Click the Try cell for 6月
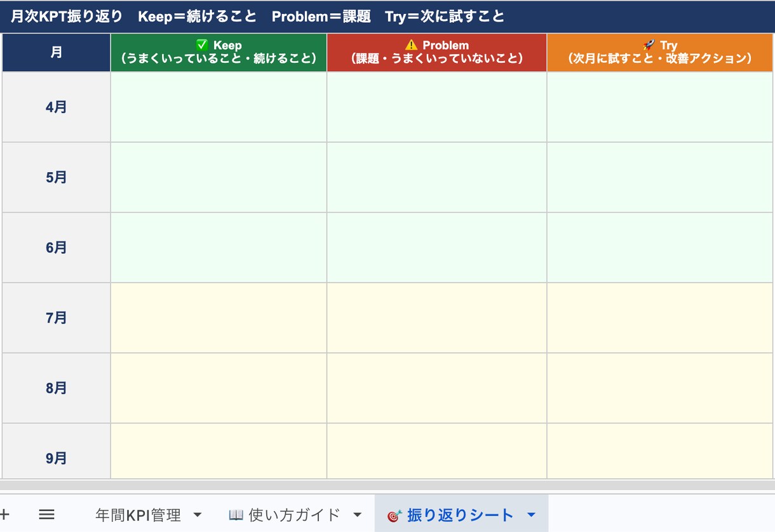Image resolution: width=775 pixels, height=532 pixels. 660,248
